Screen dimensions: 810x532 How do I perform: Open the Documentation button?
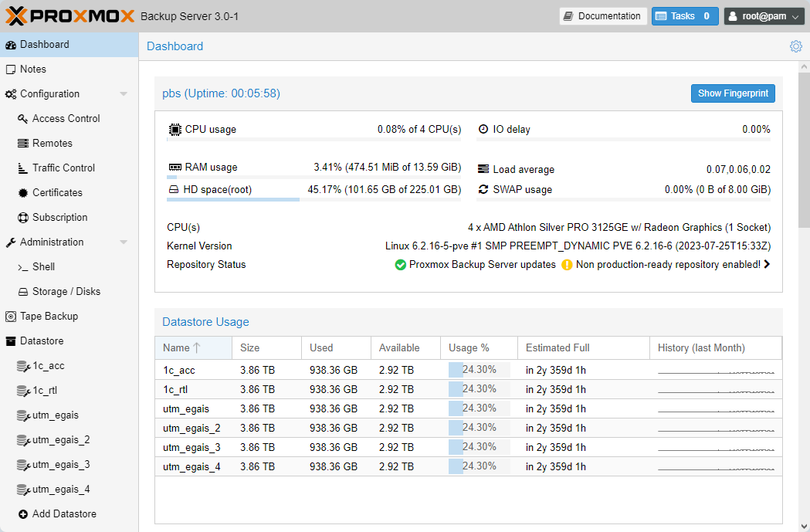tap(603, 16)
